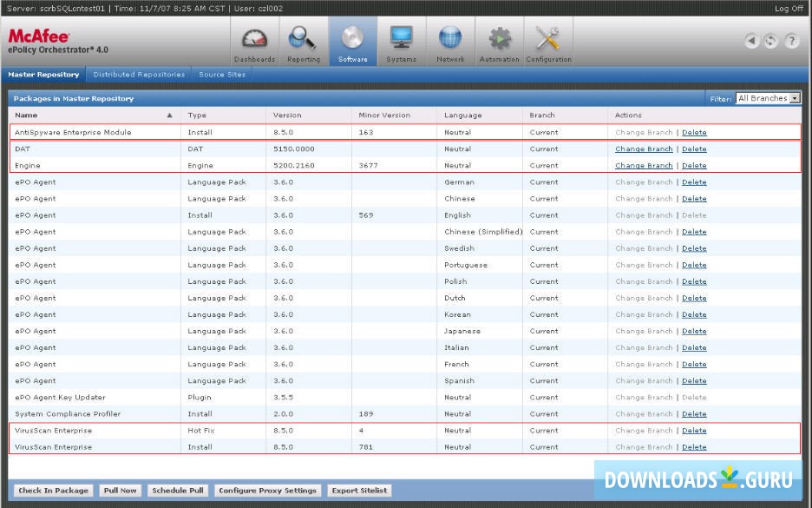812x508 pixels.
Task: Sort by the Version column header
Action: (287, 115)
